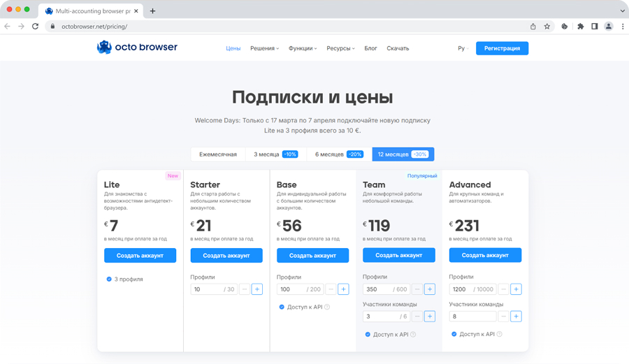Open the Chrome three-dot menu
The width and height of the screenshot is (629, 364).
click(x=623, y=27)
